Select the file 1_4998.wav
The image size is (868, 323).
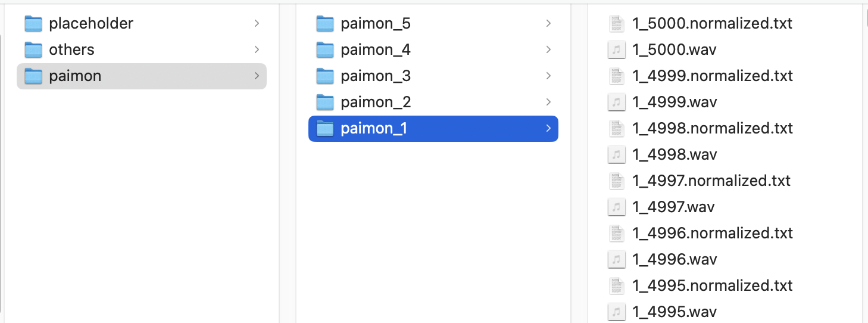675,155
